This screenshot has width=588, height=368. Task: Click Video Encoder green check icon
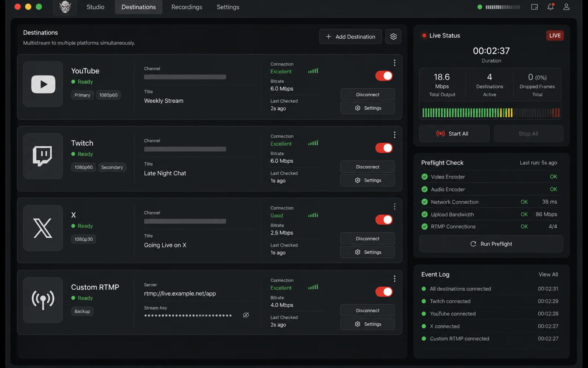(424, 177)
